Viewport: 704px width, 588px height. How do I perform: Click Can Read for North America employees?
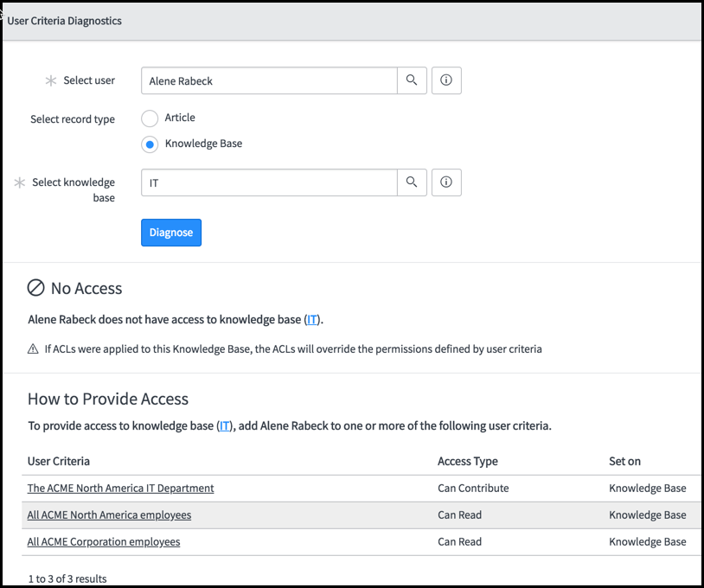click(460, 514)
